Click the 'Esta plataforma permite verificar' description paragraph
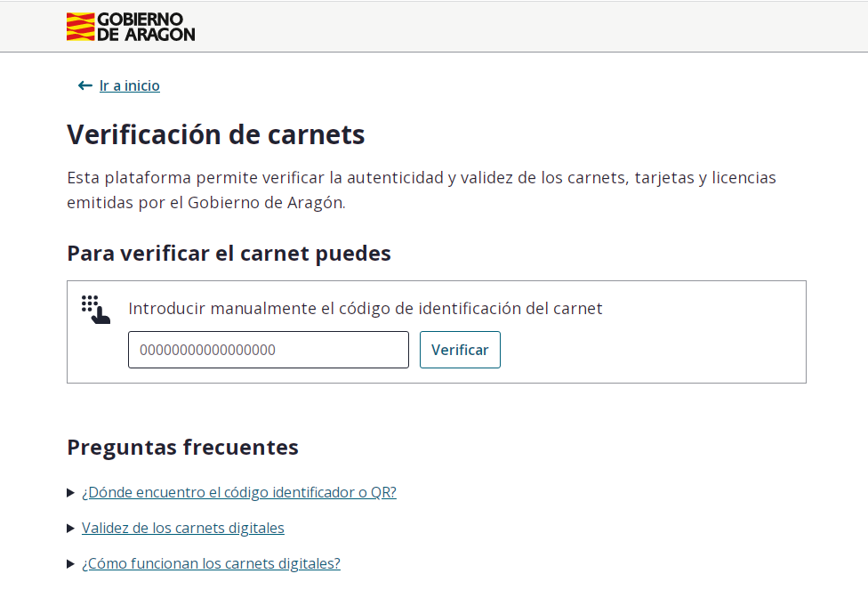Image resolution: width=868 pixels, height=590 pixels. tap(421, 190)
